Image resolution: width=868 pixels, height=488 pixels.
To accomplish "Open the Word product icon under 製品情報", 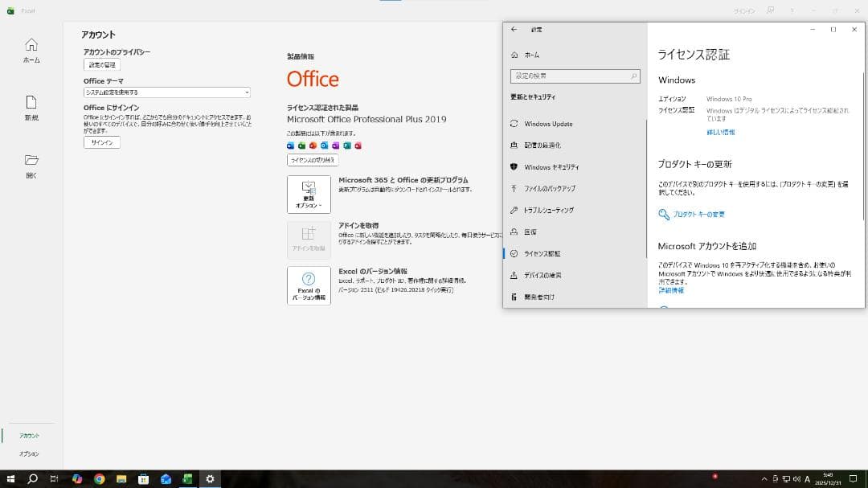I will (290, 146).
